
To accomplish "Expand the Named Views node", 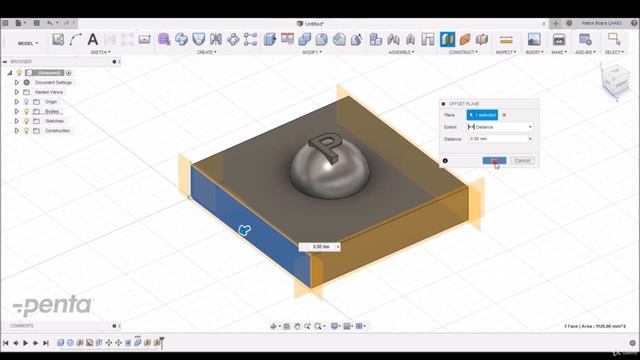I will point(17,92).
